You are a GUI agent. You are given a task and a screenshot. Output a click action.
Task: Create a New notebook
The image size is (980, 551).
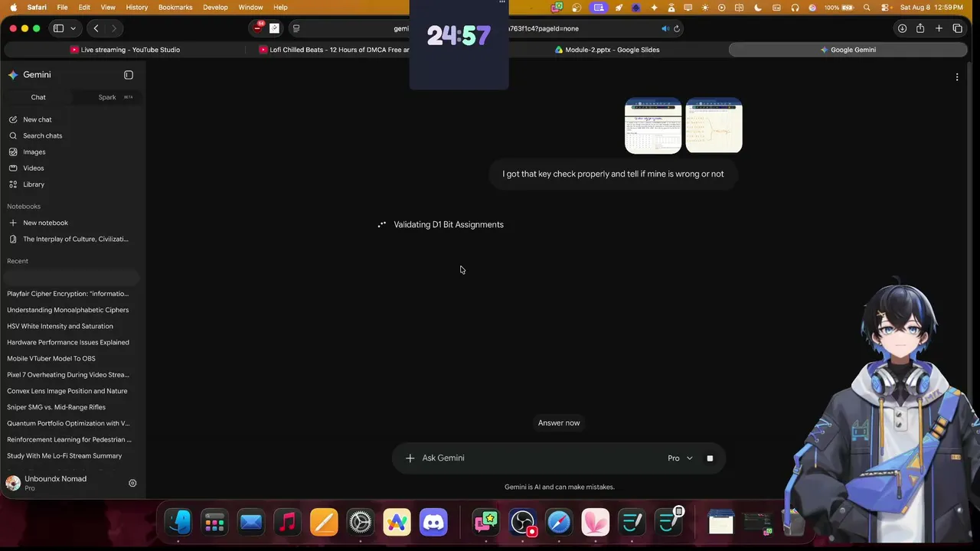(45, 223)
